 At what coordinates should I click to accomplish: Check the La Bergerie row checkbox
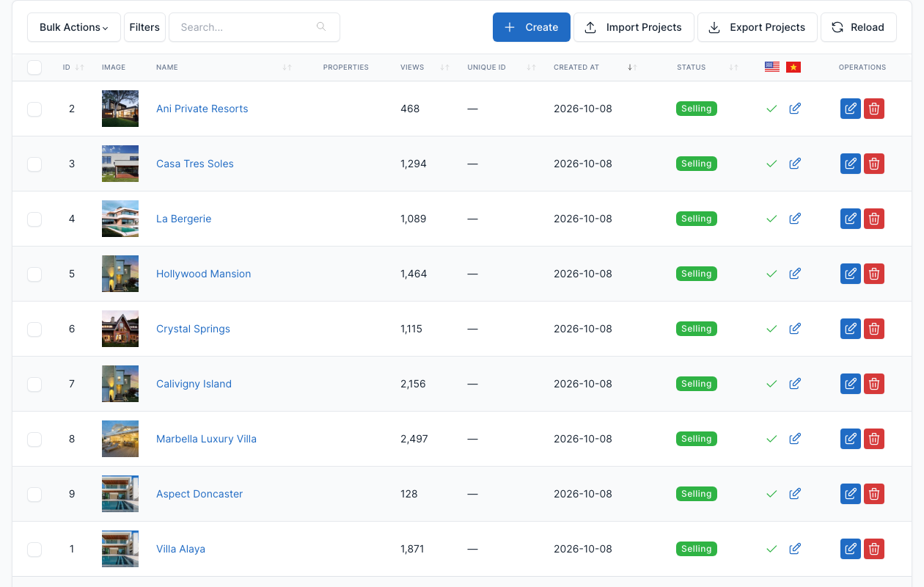pos(34,219)
